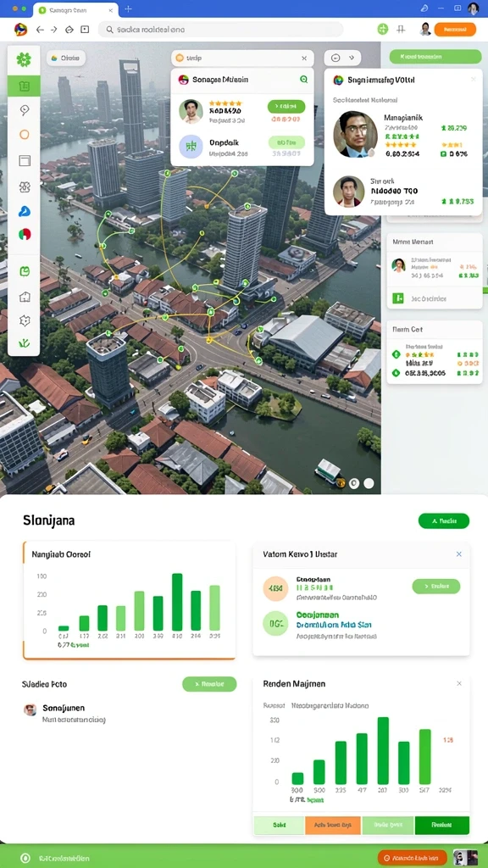488x868 pixels.
Task: Select the light green third segment below chart
Action: tap(387, 825)
